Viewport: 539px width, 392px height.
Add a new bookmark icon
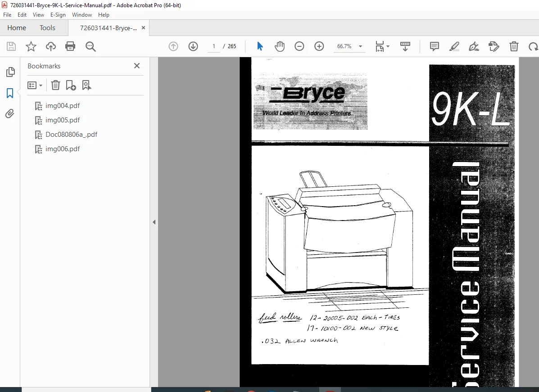click(71, 85)
